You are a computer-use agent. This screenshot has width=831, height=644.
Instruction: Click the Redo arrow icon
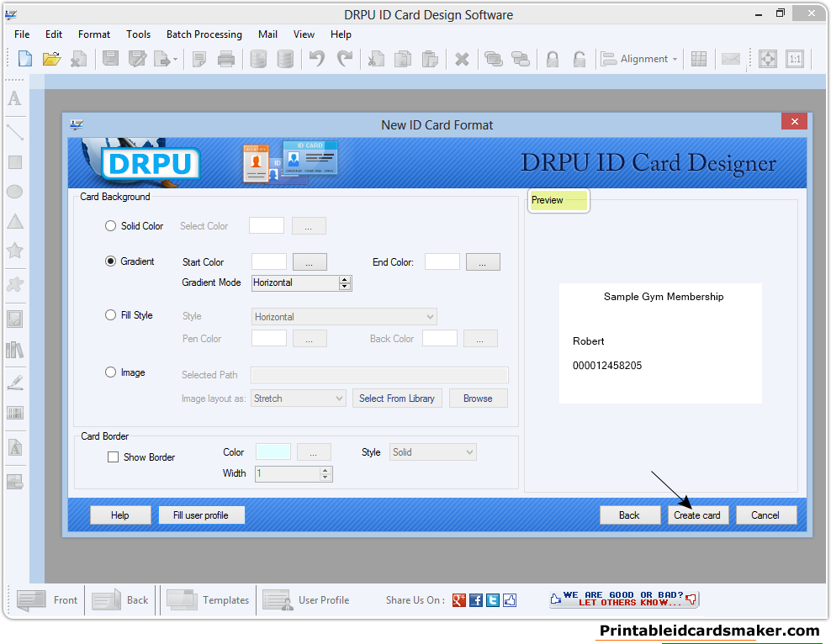(345, 58)
